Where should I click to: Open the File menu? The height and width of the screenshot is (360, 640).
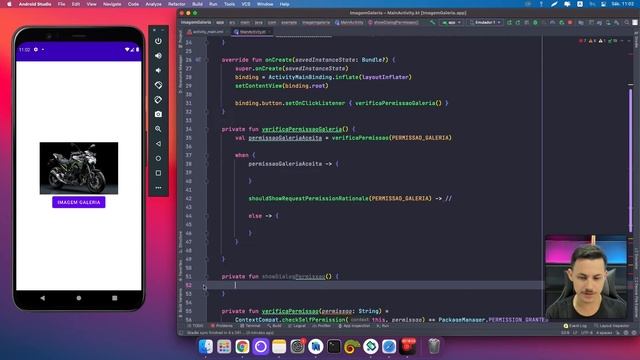[x=62, y=4]
